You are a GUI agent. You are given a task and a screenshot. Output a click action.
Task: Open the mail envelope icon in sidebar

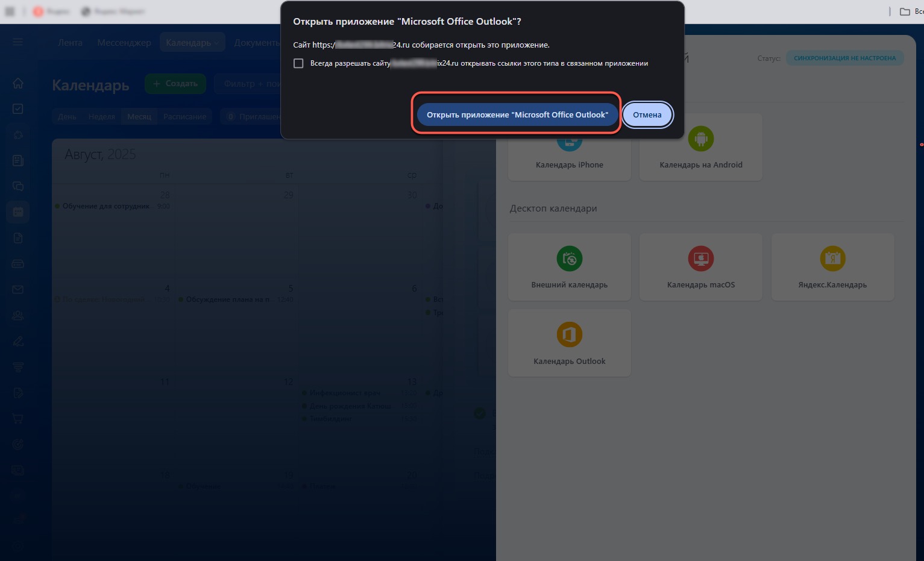[x=18, y=290]
